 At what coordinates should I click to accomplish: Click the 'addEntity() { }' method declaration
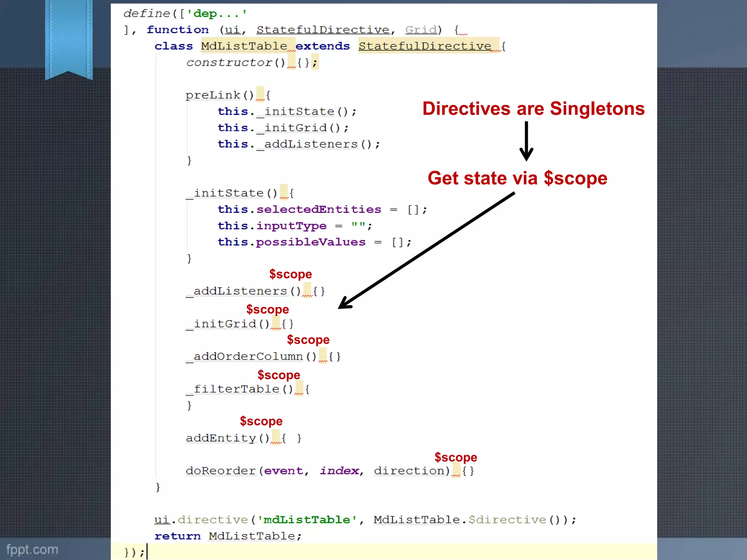pyautogui.click(x=244, y=438)
